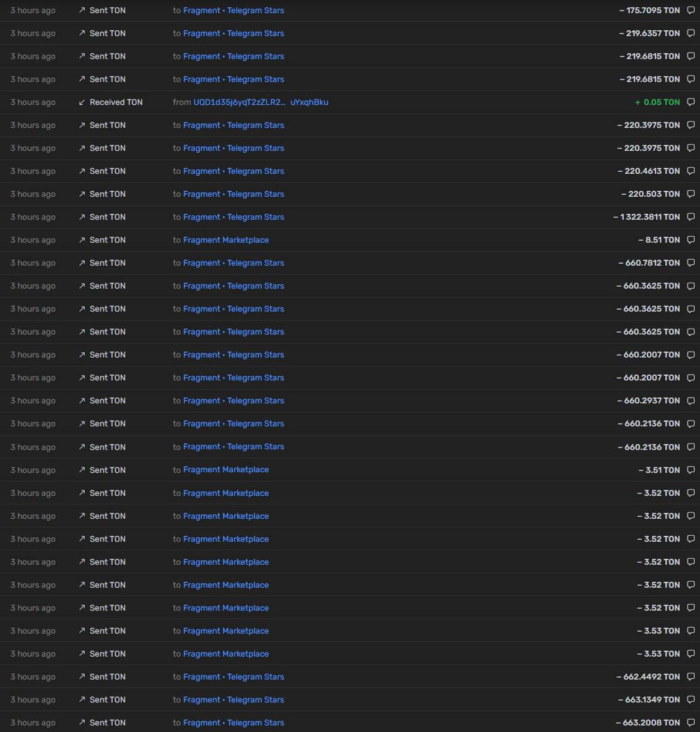Open Fragment Telegram Stars link on 175.7095 row

coord(234,10)
